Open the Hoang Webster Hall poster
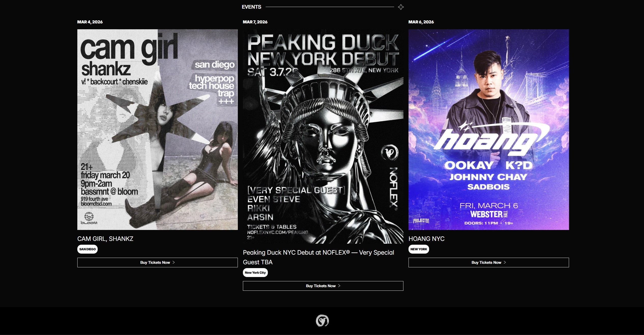644x335 pixels. pyautogui.click(x=489, y=129)
